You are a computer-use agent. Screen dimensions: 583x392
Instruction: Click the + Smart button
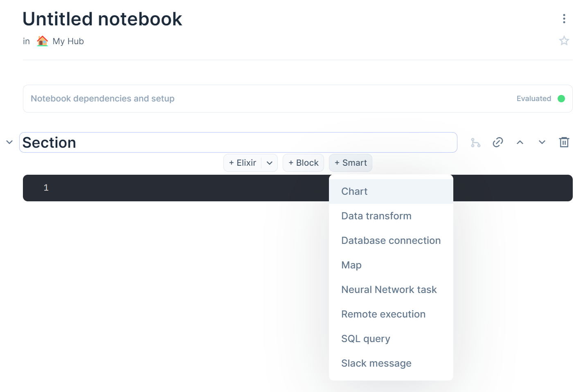tap(351, 163)
